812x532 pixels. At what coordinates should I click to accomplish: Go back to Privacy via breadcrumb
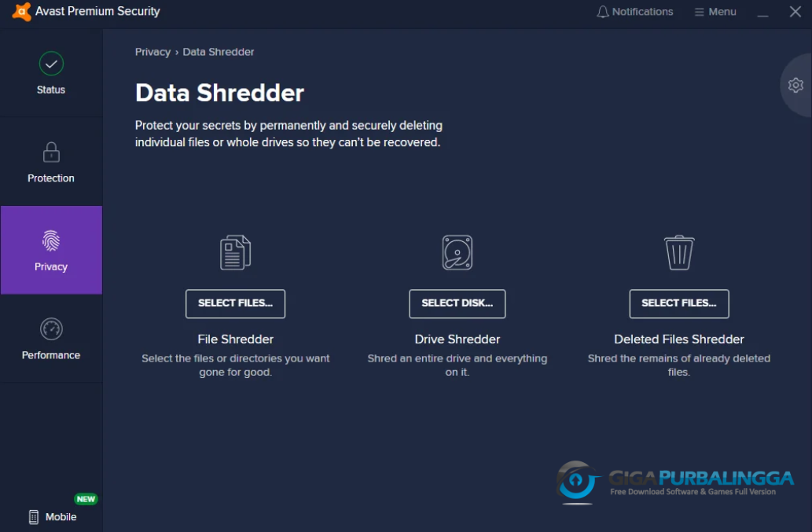[x=152, y=52]
